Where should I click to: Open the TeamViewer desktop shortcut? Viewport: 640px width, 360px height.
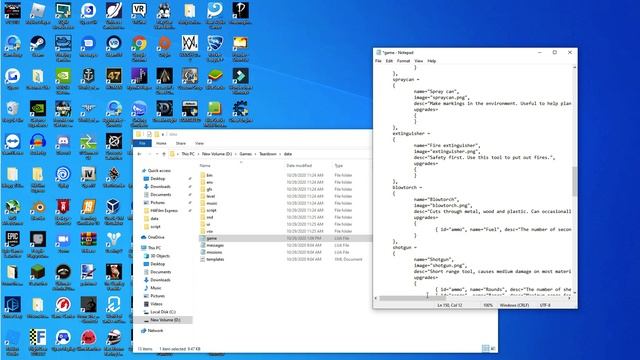tap(13, 144)
